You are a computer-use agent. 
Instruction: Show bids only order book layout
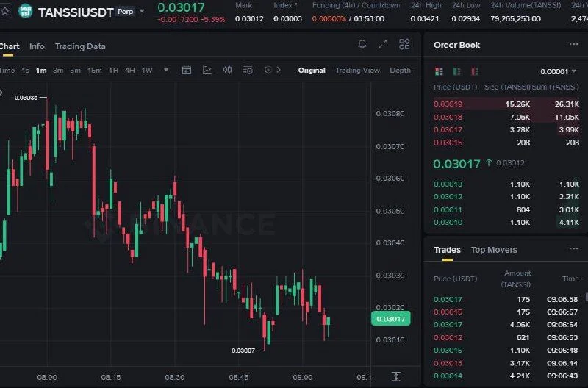[456, 71]
